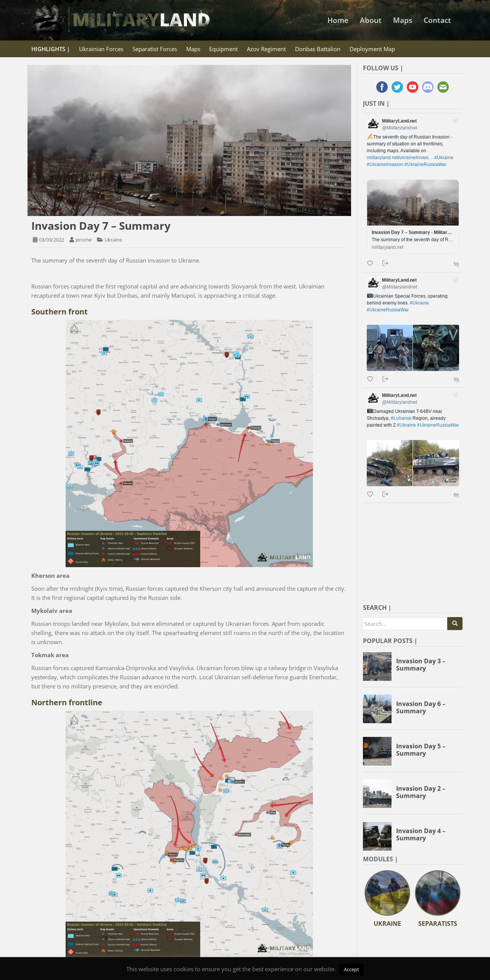Open the tweet's Invasion Day 7 link card
490x980 pixels.
413,217
